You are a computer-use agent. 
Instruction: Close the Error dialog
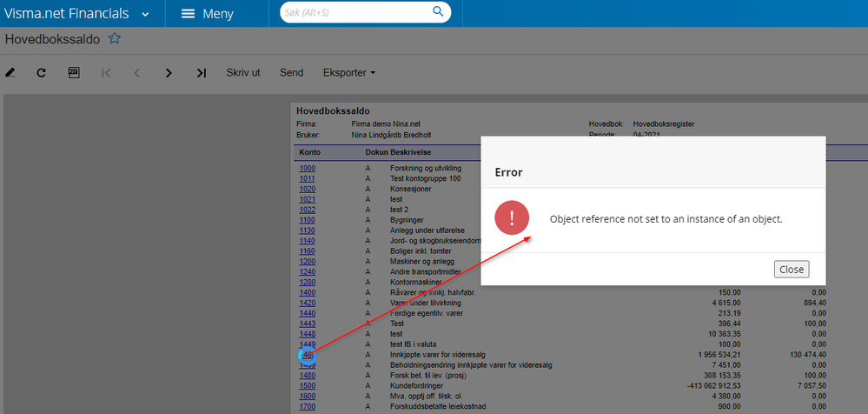(x=791, y=270)
